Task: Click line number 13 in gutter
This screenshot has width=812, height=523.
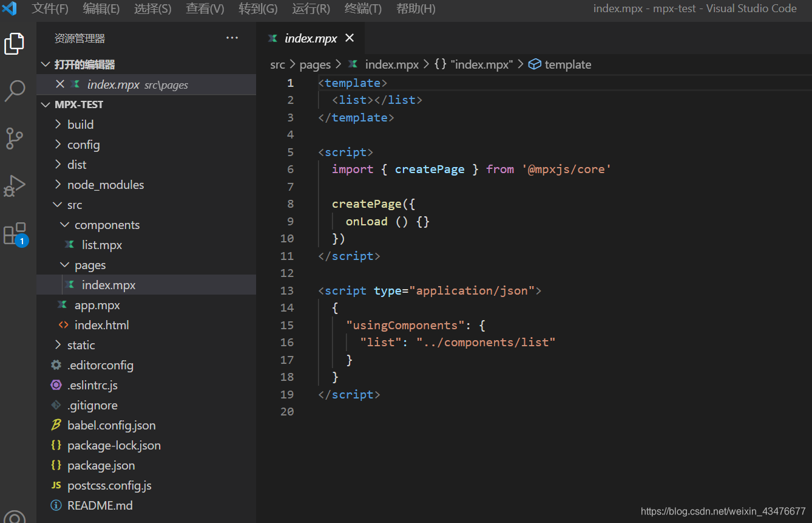Action: (x=287, y=290)
